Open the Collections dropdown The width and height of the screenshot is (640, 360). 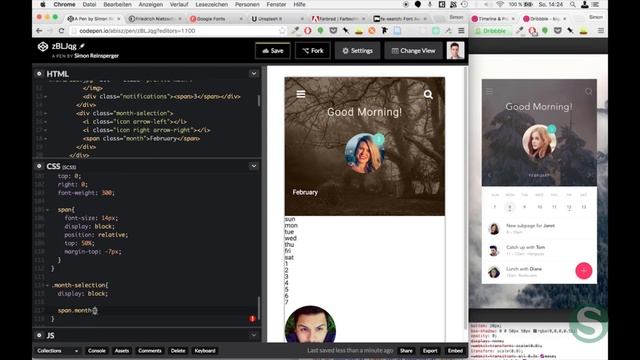pyautogui.click(x=57, y=351)
